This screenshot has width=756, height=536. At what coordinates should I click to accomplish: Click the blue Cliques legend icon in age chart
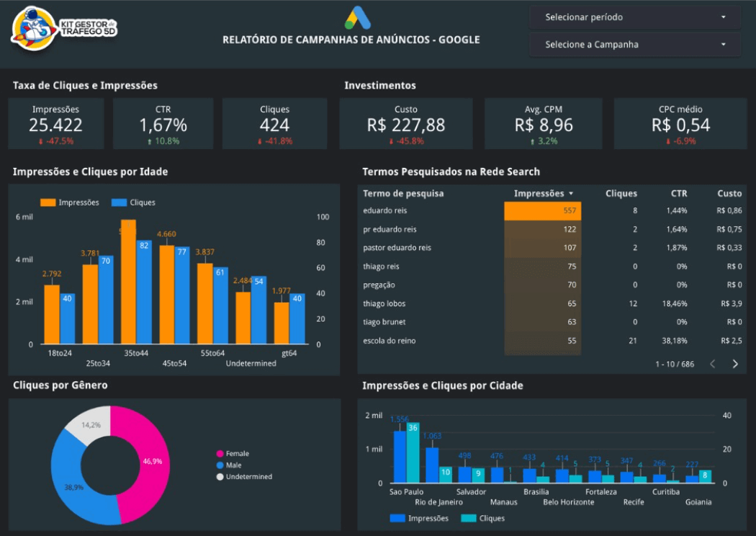(x=119, y=202)
